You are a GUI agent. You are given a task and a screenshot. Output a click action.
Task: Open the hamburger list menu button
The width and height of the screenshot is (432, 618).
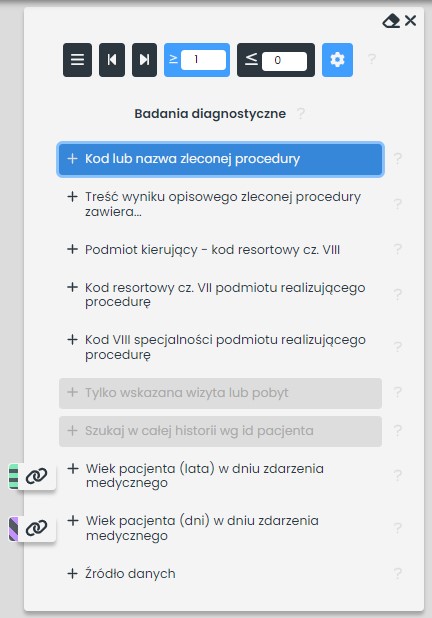[x=77, y=60]
